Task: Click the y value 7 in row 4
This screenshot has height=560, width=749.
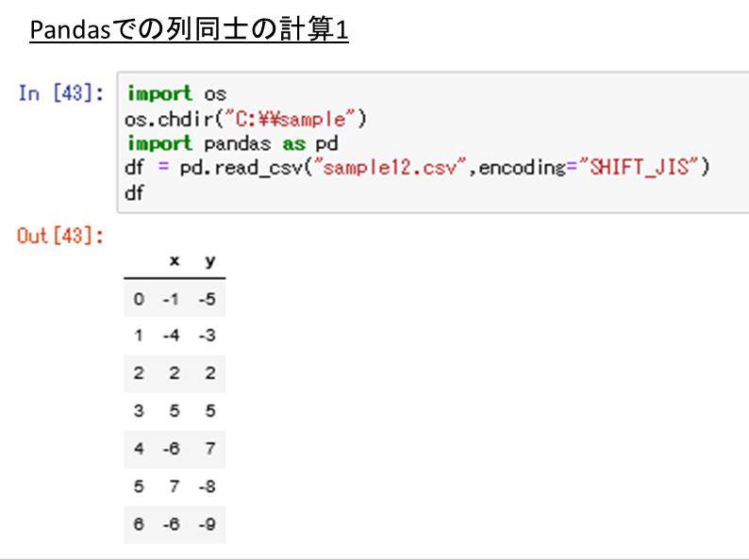Action: [x=209, y=449]
